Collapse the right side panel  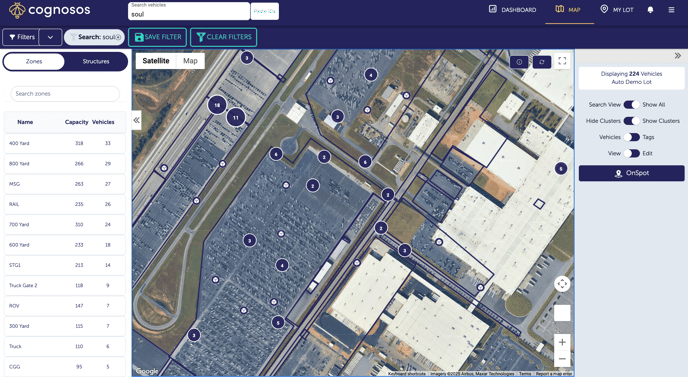pyautogui.click(x=677, y=56)
